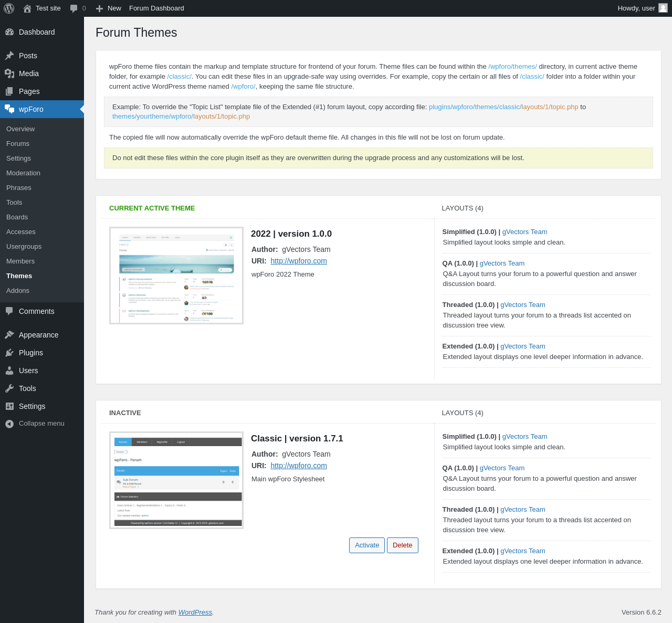Screen dimensions: 672x623
Task: Open Phrases in wpForo submenu
Action: point(19,188)
